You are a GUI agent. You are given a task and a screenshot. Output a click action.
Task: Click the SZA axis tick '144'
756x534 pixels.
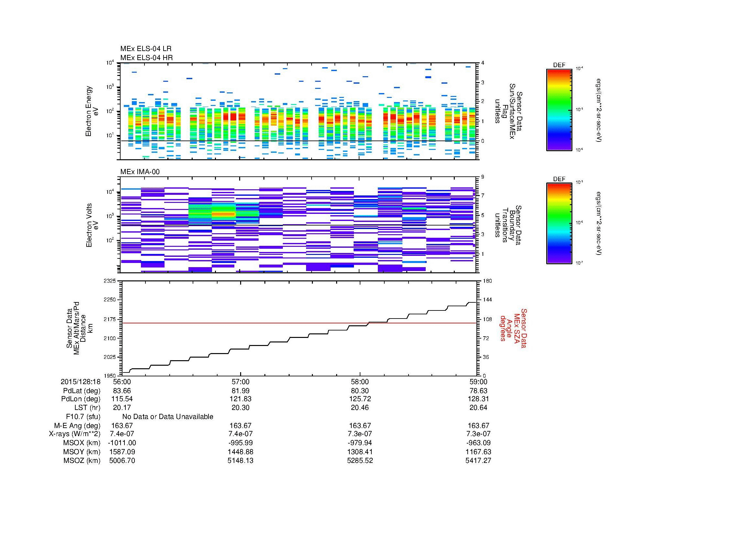487,300
